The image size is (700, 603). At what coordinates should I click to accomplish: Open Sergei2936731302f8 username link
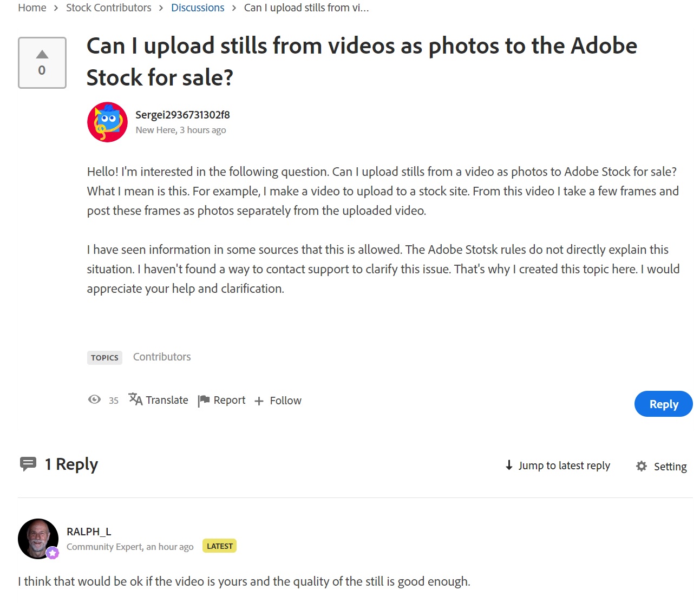pyautogui.click(x=182, y=115)
